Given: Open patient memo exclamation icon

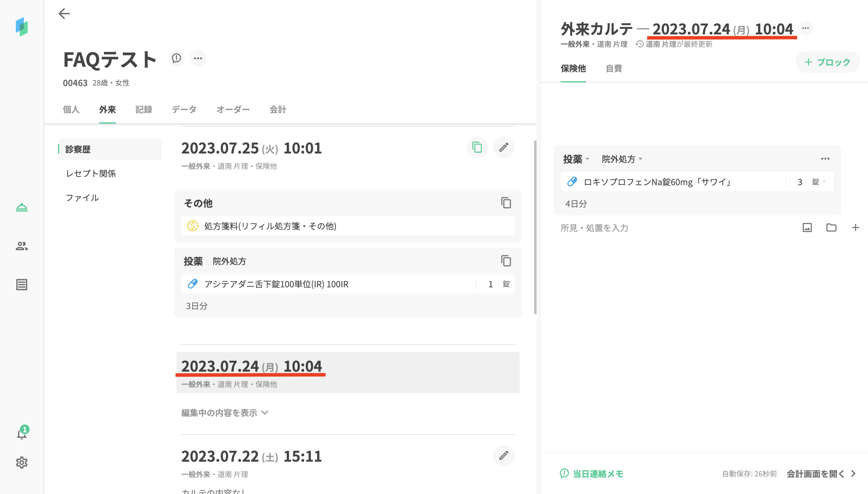Looking at the screenshot, I should tap(176, 58).
